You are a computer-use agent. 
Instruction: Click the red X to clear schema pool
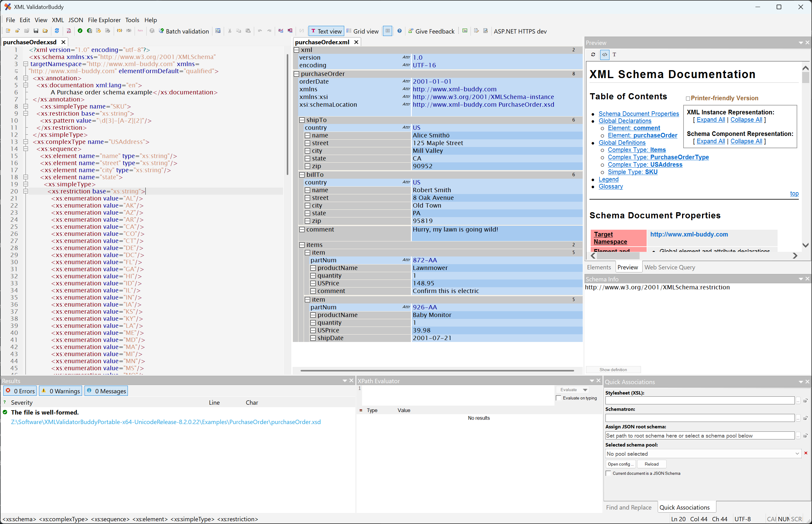[x=806, y=453]
